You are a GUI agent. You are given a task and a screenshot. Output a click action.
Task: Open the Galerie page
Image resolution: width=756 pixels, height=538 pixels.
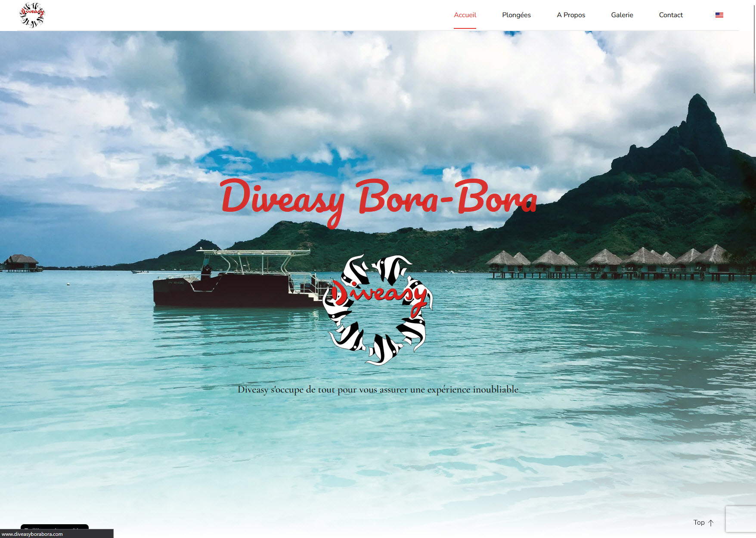point(622,15)
